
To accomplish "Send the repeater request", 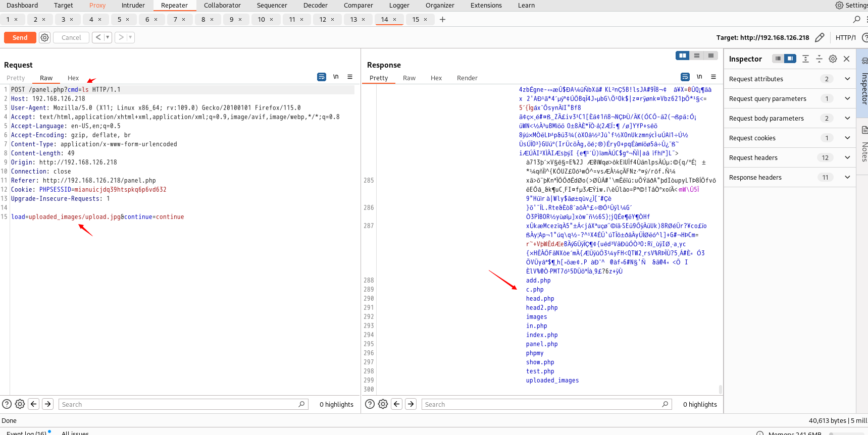I will (x=20, y=37).
